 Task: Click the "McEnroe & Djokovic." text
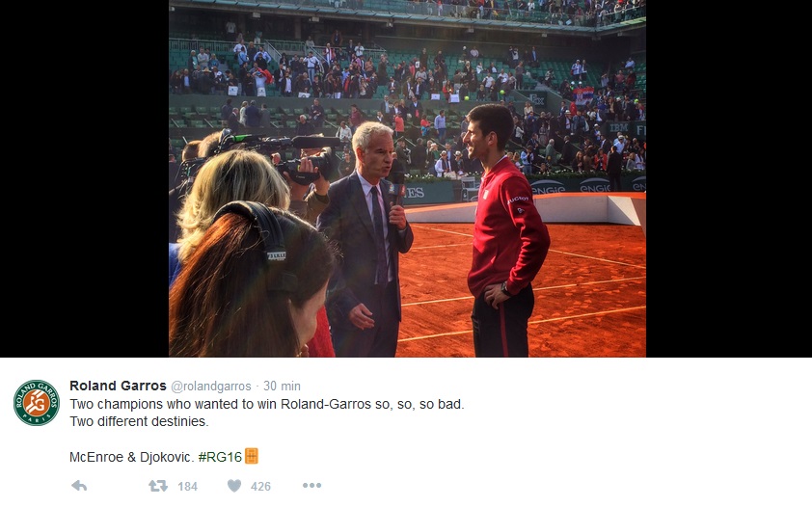click(x=131, y=457)
